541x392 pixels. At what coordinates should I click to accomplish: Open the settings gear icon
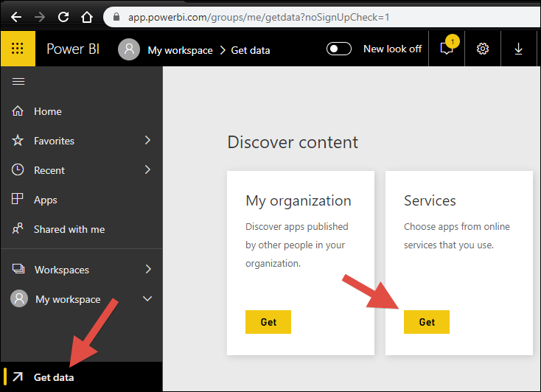tap(483, 49)
